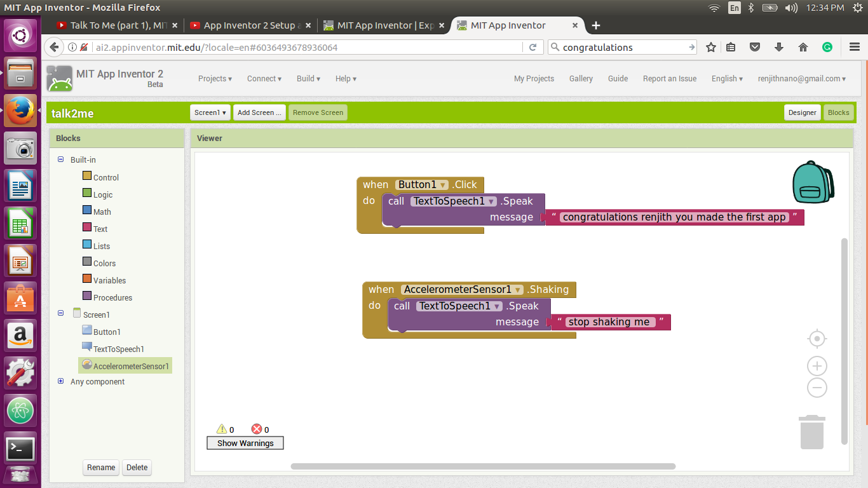Click the red error counter icon
Screen dimensions: 868x488
(x=257, y=429)
